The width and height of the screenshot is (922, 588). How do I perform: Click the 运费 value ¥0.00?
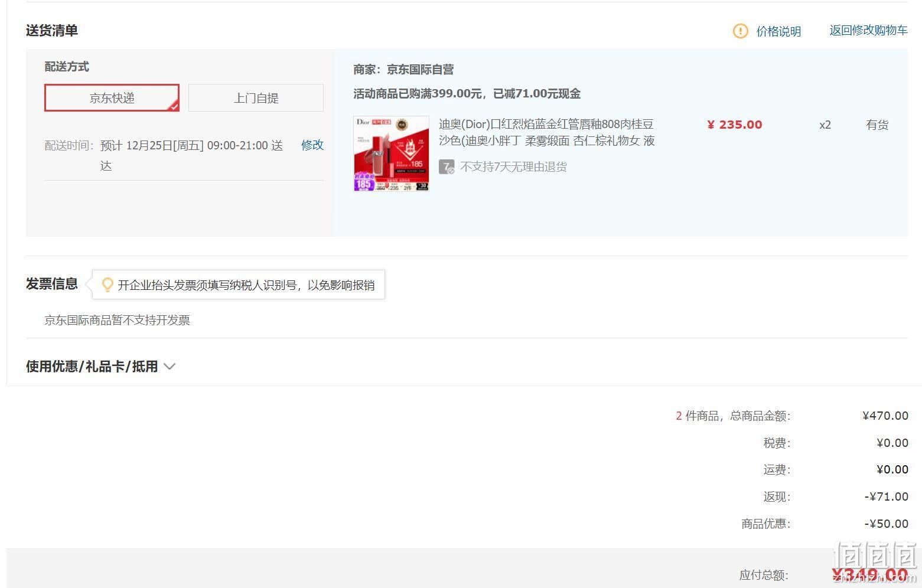[x=892, y=469]
